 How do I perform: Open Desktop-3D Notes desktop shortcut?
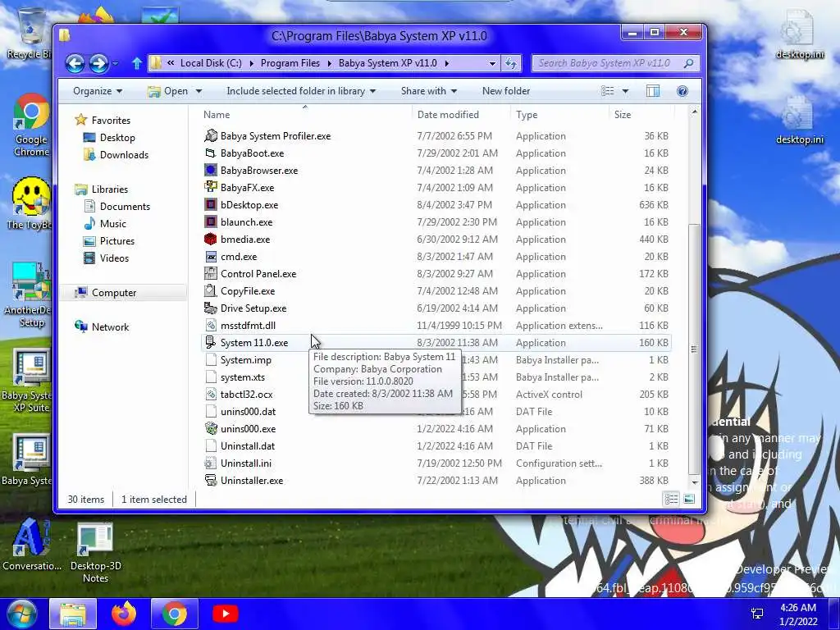click(x=95, y=552)
